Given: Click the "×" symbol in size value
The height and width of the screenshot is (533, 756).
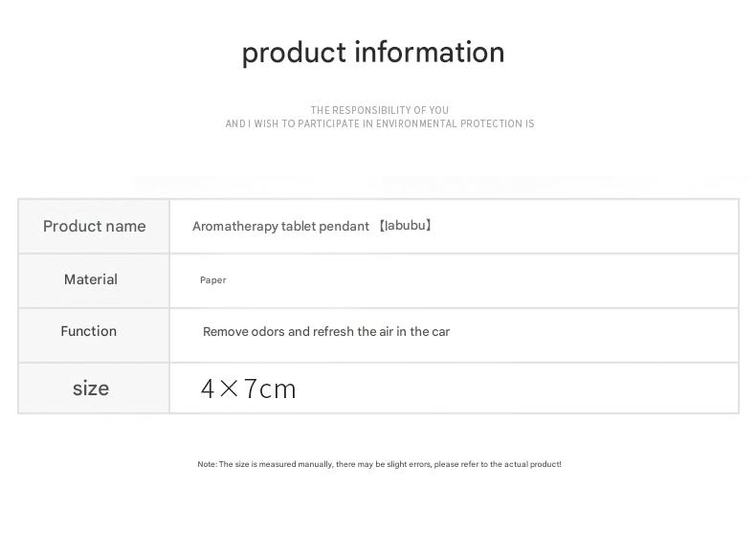Looking at the screenshot, I should tap(230, 389).
